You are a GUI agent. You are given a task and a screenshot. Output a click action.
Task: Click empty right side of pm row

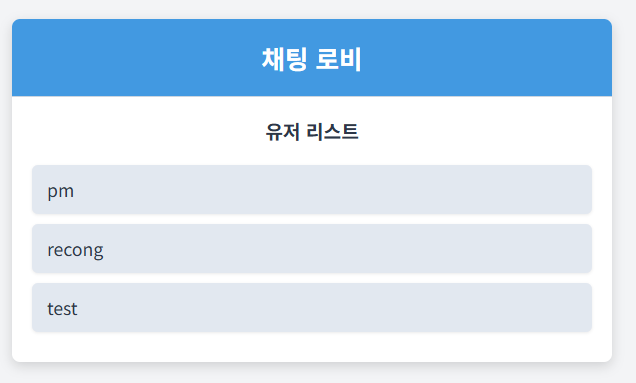446,189
